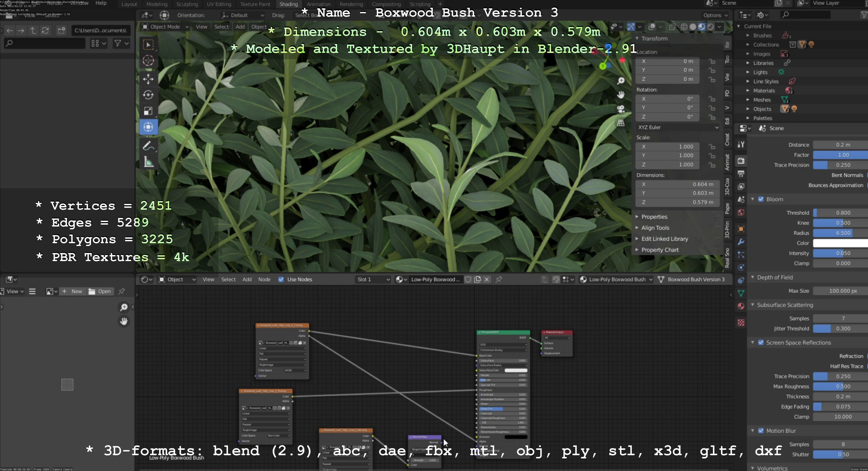Disable the Bloom checkbox
Viewport: 868px width, 471px height.
point(761,199)
